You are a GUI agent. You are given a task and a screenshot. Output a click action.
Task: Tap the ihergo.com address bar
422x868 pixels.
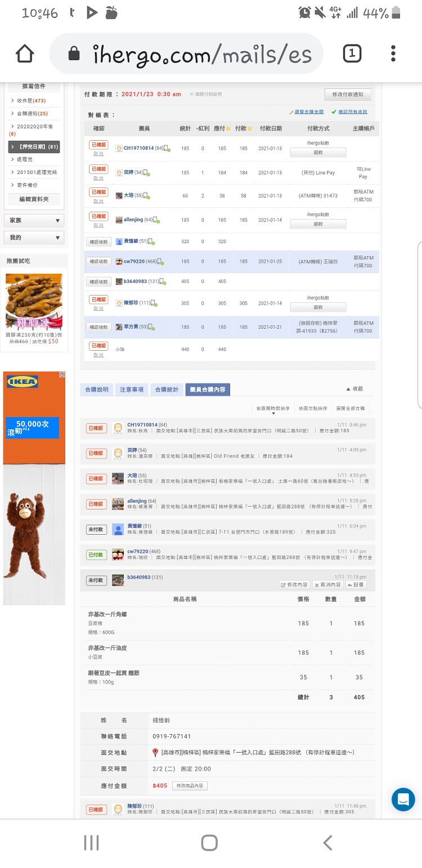[186, 54]
